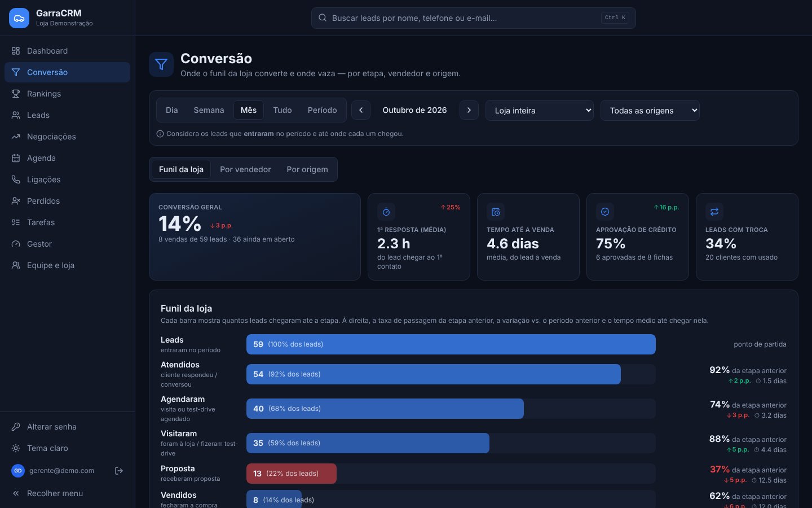Open Ligações phone item
812x508 pixels.
click(67, 179)
